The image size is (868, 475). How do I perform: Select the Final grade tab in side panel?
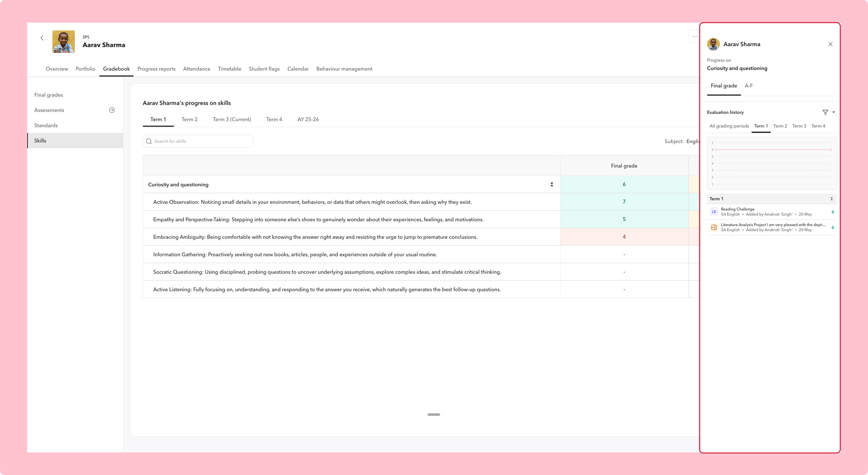[724, 86]
